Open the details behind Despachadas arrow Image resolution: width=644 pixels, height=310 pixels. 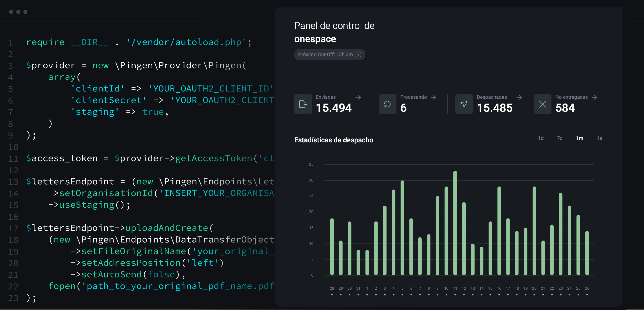(x=519, y=98)
